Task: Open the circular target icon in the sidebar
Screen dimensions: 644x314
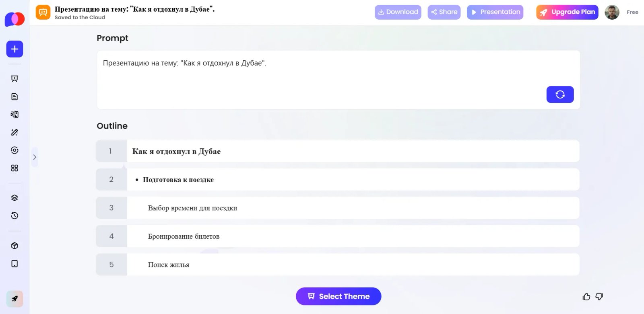Action: pyautogui.click(x=14, y=150)
